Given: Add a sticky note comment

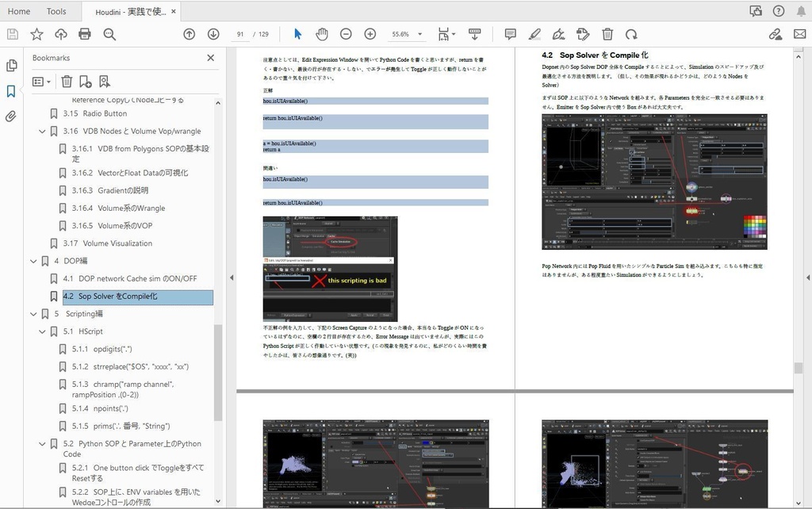Looking at the screenshot, I should tap(510, 33).
